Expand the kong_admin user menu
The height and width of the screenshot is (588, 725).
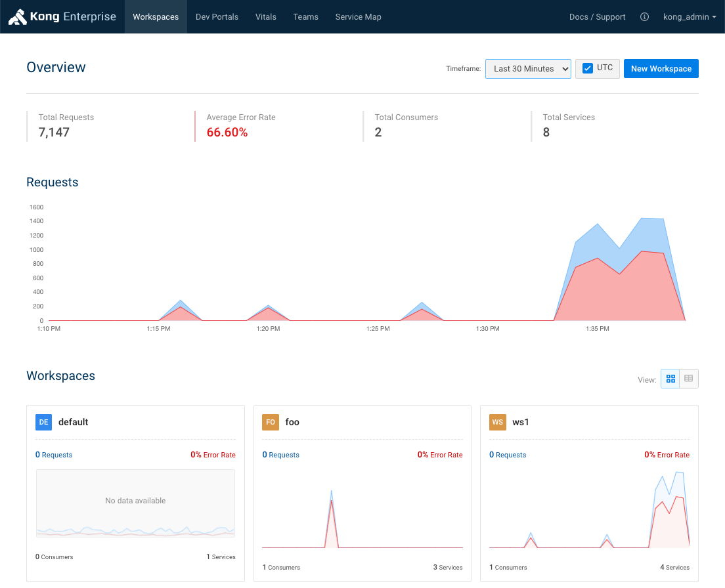[690, 17]
